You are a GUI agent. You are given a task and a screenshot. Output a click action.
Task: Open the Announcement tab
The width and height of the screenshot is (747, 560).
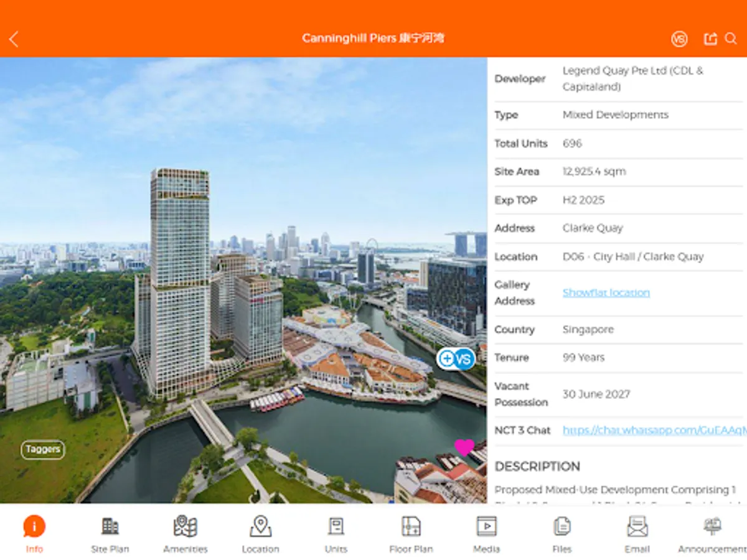click(x=712, y=534)
